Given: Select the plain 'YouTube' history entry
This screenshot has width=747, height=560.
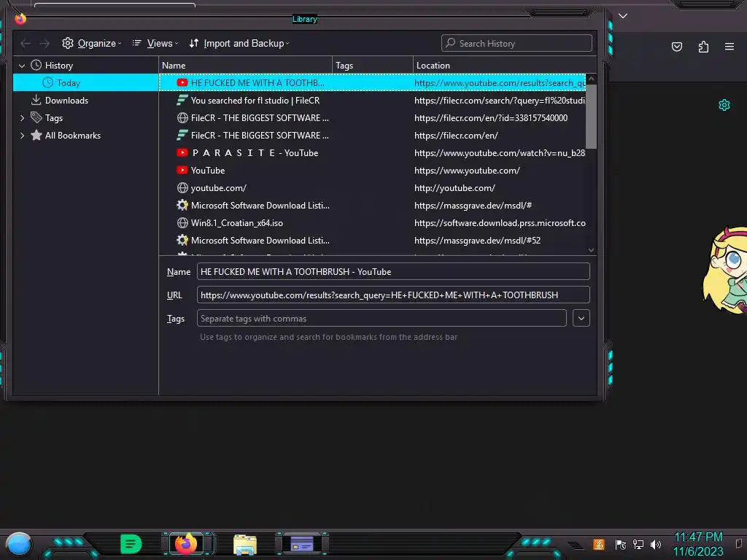Looking at the screenshot, I should [373, 171].
